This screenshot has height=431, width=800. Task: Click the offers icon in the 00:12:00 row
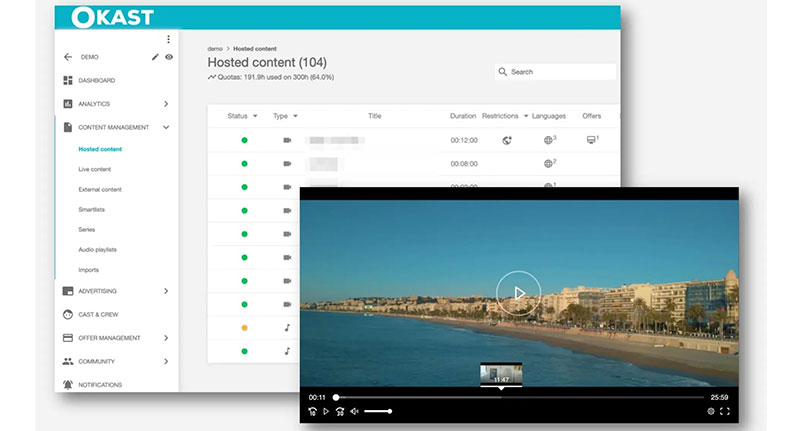pyautogui.click(x=592, y=140)
